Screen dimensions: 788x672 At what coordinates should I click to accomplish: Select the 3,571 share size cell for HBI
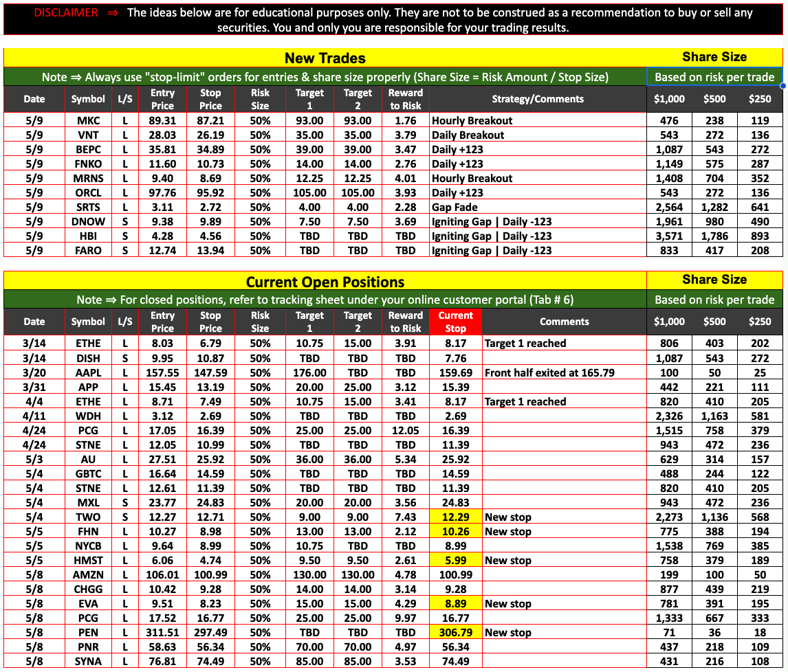(x=669, y=236)
